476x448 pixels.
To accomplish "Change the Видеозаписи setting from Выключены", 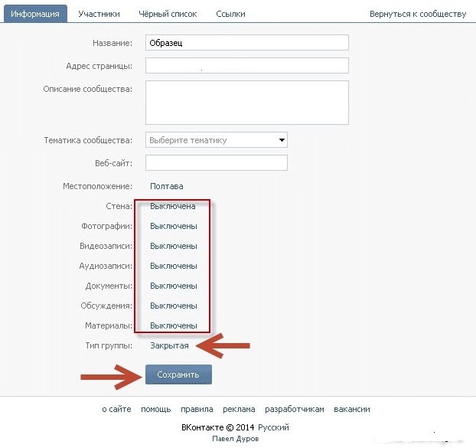I will tap(174, 246).
